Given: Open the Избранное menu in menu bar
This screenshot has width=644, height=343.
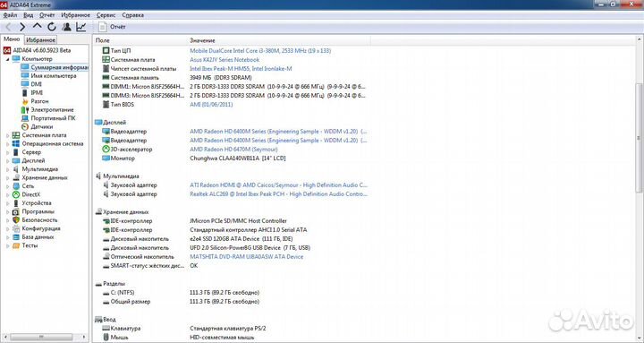Looking at the screenshot, I should 75,15.
